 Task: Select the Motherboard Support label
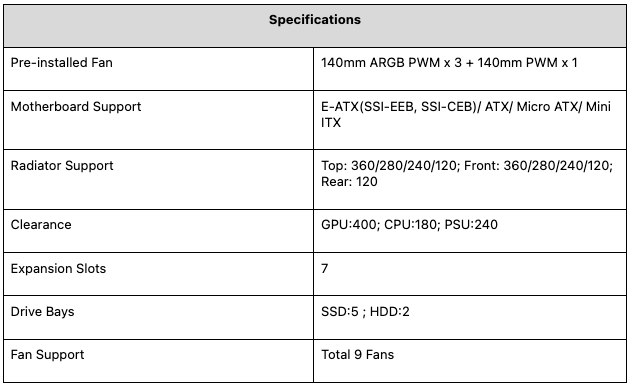76,106
